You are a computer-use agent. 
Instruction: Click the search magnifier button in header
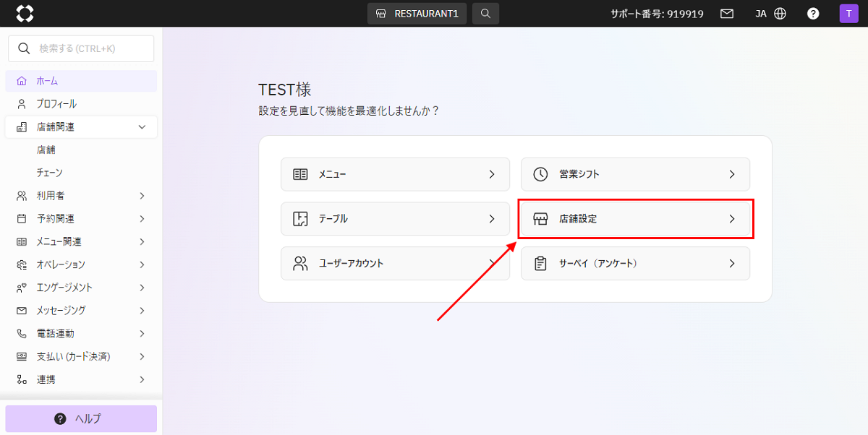pyautogui.click(x=485, y=14)
